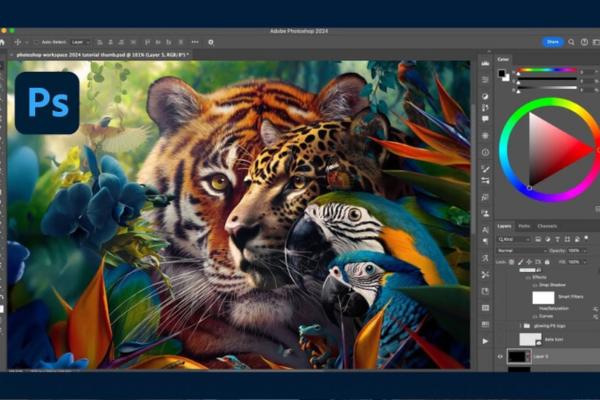Open the Normal blend mode dropdown
Viewport: 600px width, 400px height.
pos(522,251)
